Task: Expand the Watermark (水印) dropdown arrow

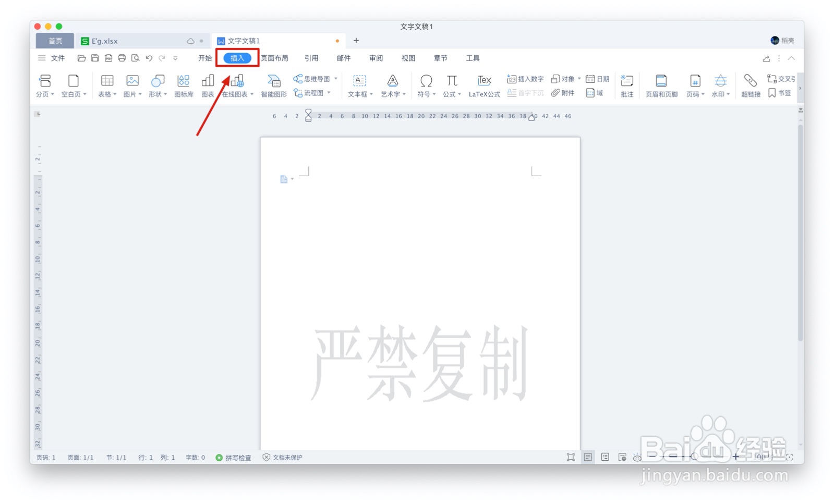Action: pyautogui.click(x=728, y=94)
